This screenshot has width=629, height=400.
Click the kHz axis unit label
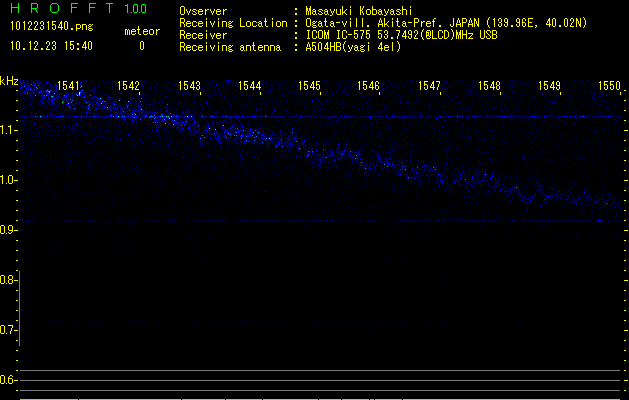pos(9,81)
